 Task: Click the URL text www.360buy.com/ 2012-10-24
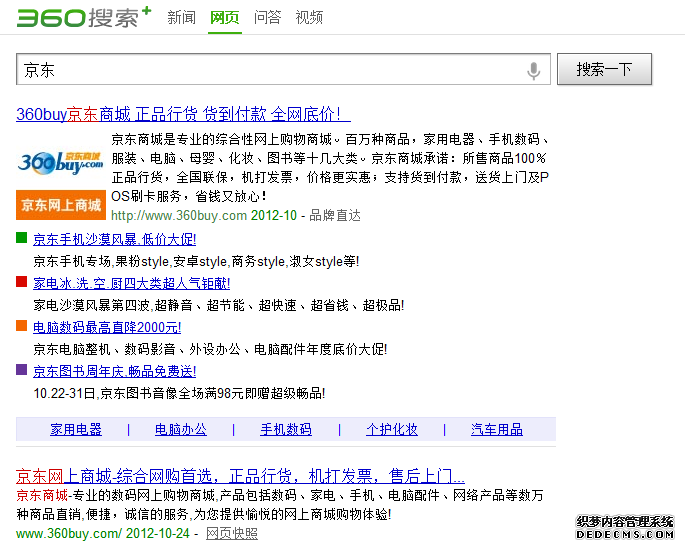pos(103,533)
